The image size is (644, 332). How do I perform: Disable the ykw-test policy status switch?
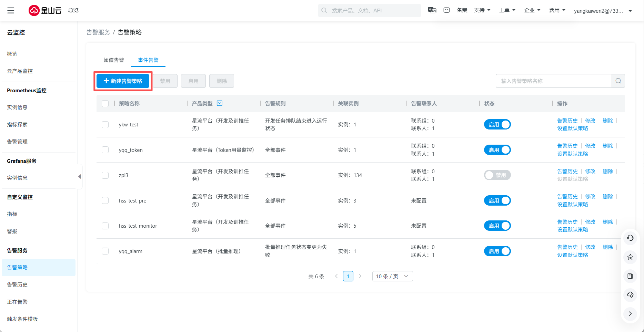coord(497,124)
